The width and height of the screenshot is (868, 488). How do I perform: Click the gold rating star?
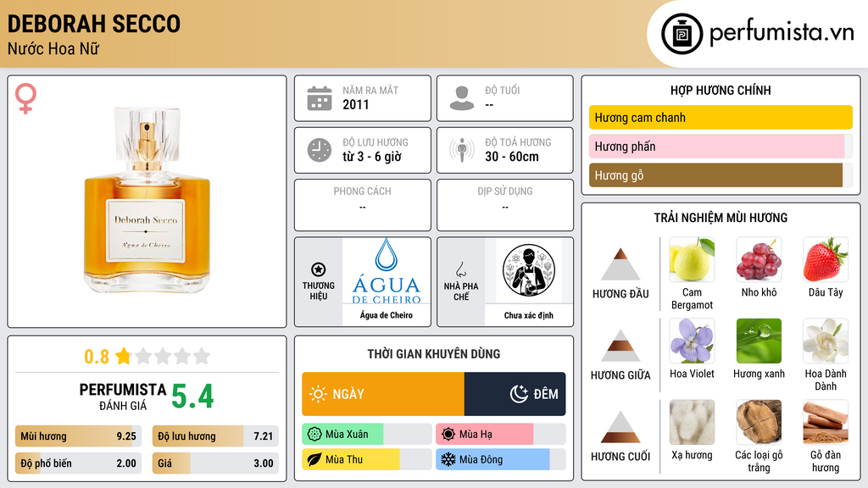coord(123,356)
